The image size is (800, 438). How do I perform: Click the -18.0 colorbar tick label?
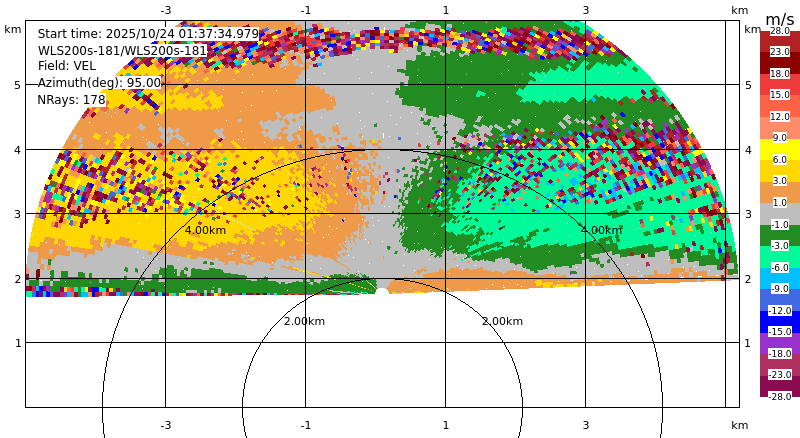(x=780, y=353)
